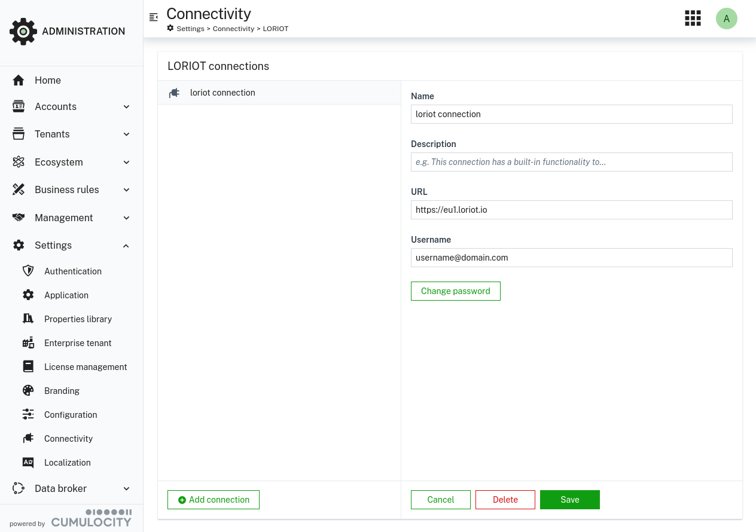Click the Branding palette icon
Viewport: 756px width, 532px height.
point(28,390)
